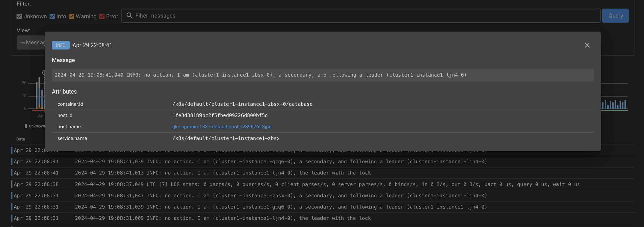Click the list icon beside Messages view
The width and height of the screenshot is (644, 227).
tap(22, 42)
